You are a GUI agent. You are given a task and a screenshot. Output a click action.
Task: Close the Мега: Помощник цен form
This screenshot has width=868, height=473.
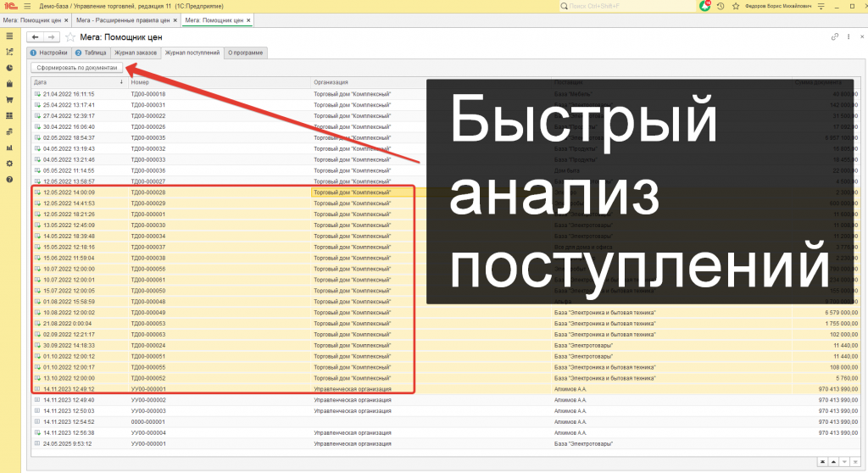tap(862, 36)
